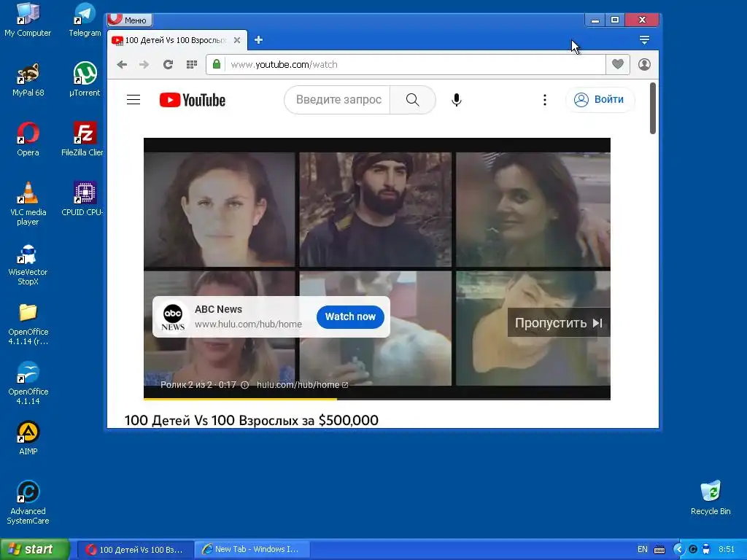Go forward with the forward arrow
The height and width of the screenshot is (560, 747).
coord(144,64)
